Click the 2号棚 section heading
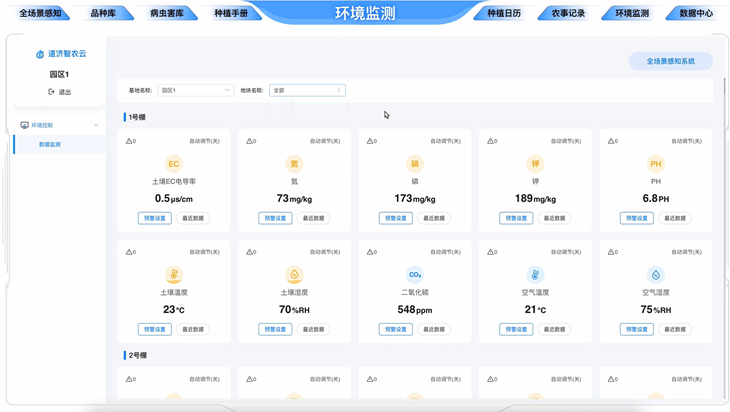 pyautogui.click(x=137, y=355)
